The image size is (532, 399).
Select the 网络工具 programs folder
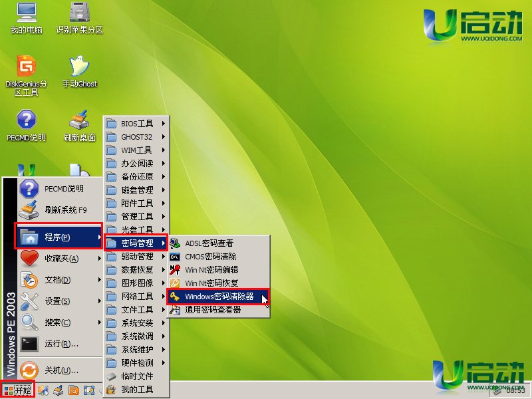click(136, 296)
